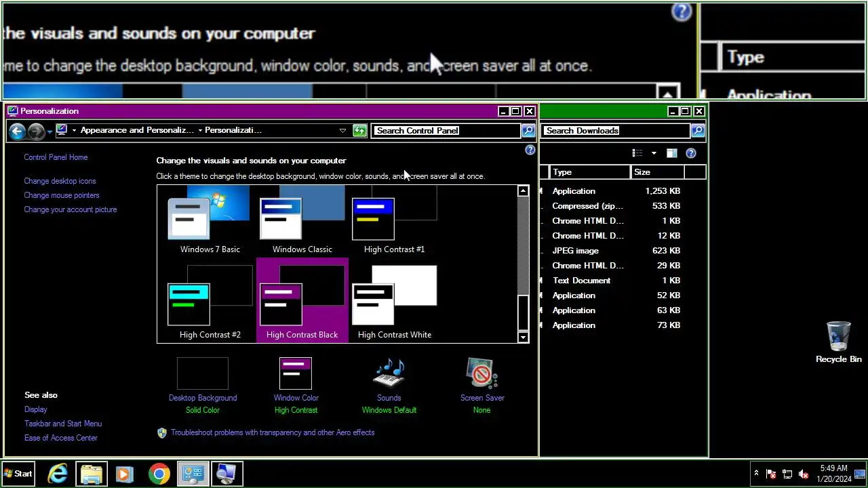This screenshot has height=488, width=868.
Task: Click the Search Control Panel box
Action: pyautogui.click(x=446, y=130)
